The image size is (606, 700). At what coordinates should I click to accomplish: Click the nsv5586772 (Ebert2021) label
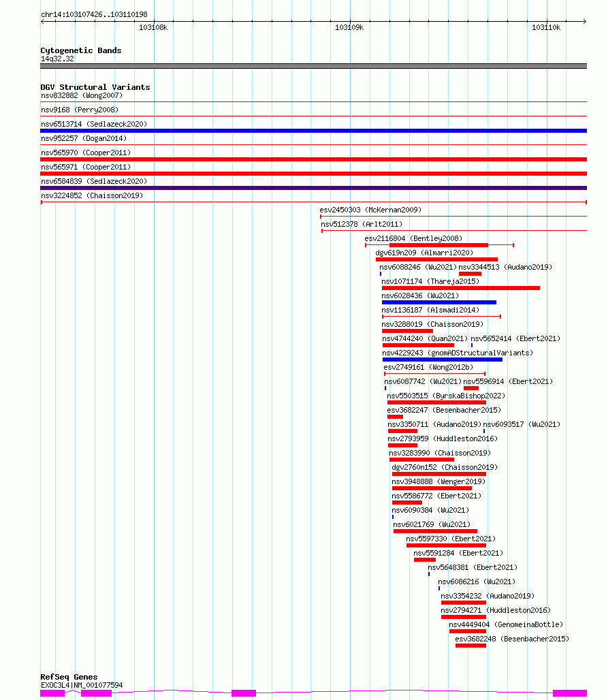(436, 496)
